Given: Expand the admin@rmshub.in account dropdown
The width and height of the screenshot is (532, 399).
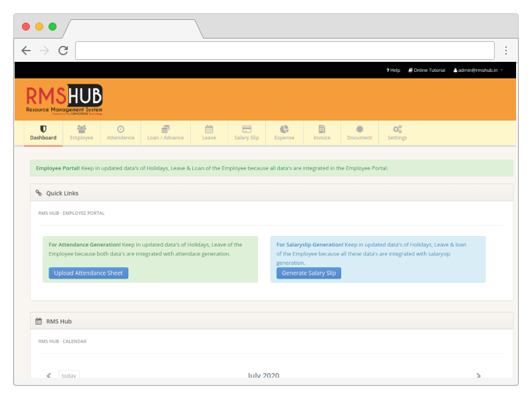Looking at the screenshot, I should [x=478, y=70].
